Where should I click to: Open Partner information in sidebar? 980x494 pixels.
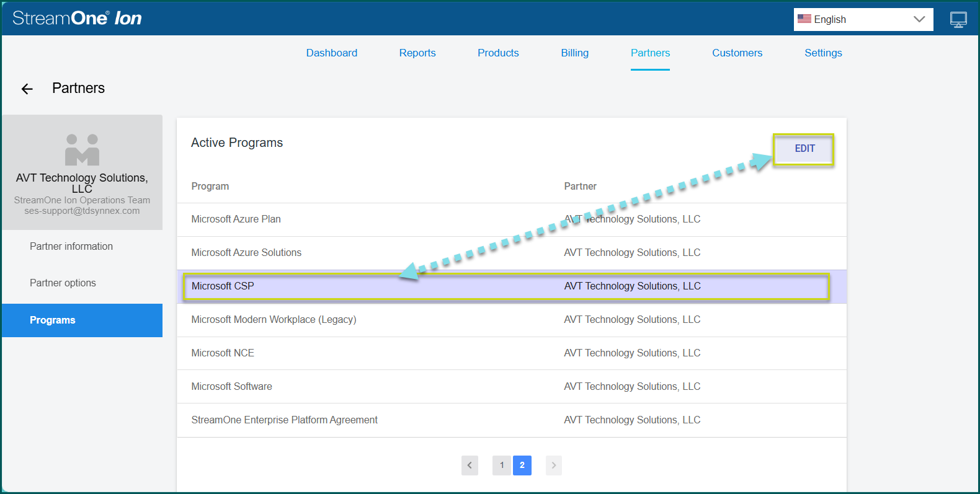82,247
